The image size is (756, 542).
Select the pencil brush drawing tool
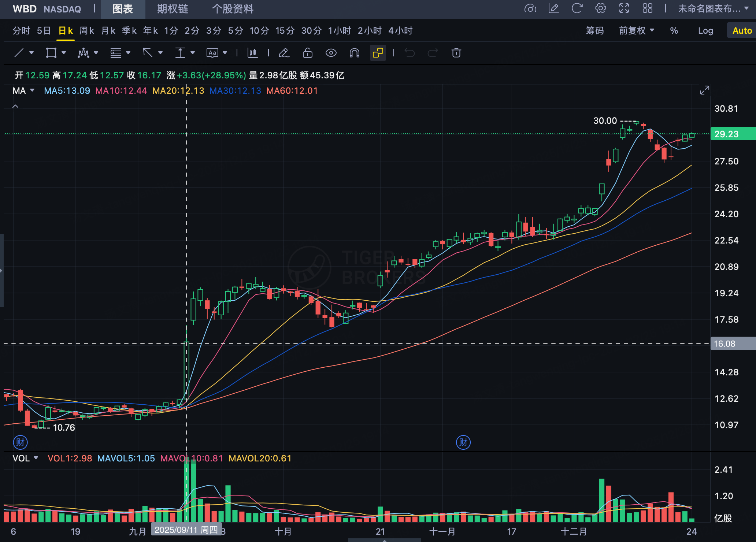click(284, 53)
